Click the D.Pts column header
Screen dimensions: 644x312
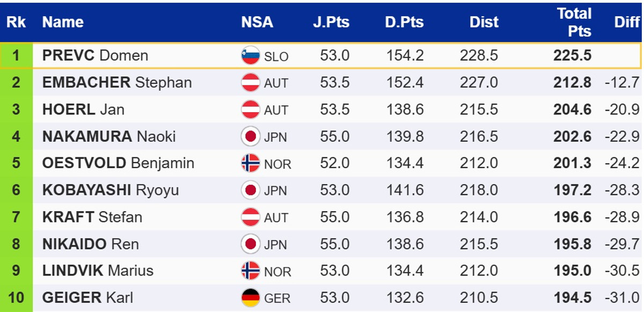pyautogui.click(x=404, y=22)
